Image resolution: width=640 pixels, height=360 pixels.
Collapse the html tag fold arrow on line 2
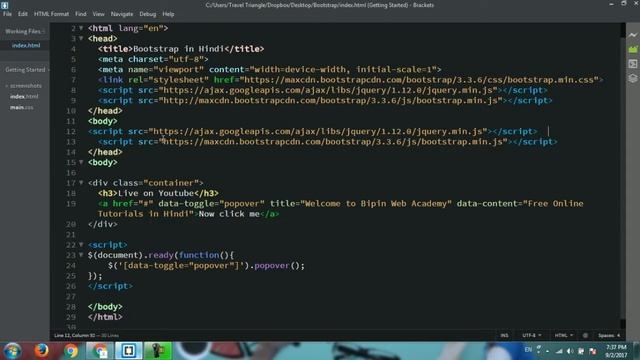pyautogui.click(x=81, y=28)
